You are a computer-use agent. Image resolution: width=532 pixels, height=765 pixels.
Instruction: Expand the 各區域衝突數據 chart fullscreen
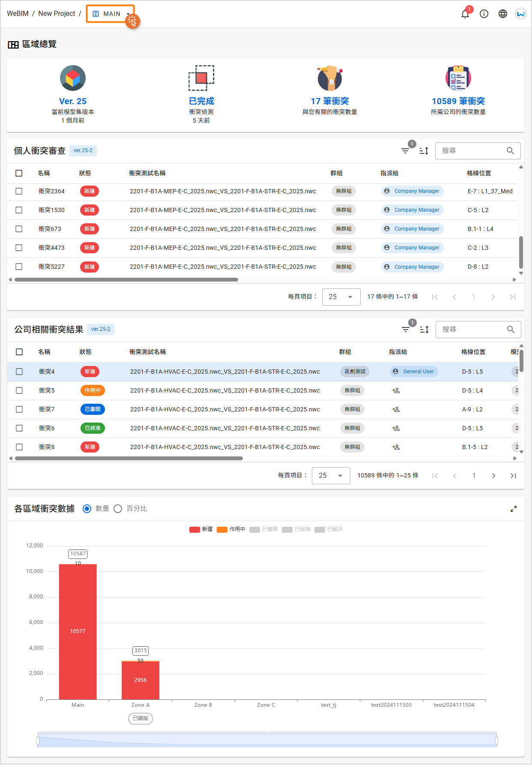pyautogui.click(x=514, y=509)
